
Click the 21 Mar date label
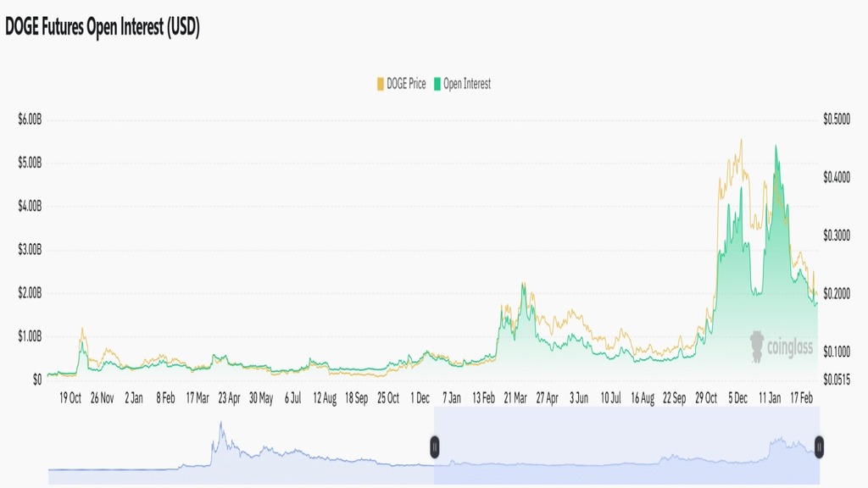[x=515, y=398]
